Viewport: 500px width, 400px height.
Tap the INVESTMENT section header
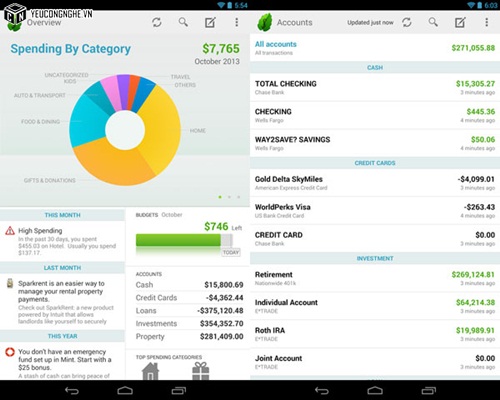pyautogui.click(x=375, y=258)
